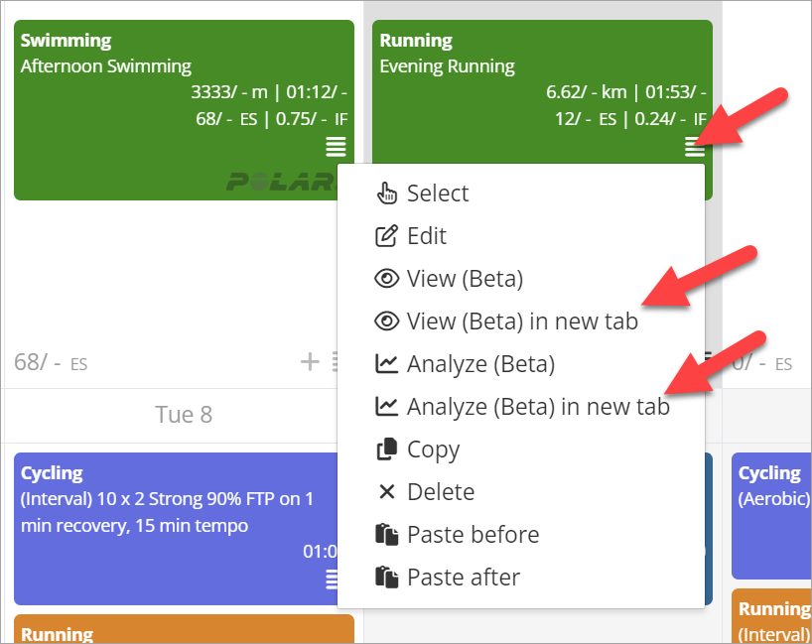Open the Evening Running workout hamburger menu
This screenshot has width=812, height=644.
click(x=695, y=147)
